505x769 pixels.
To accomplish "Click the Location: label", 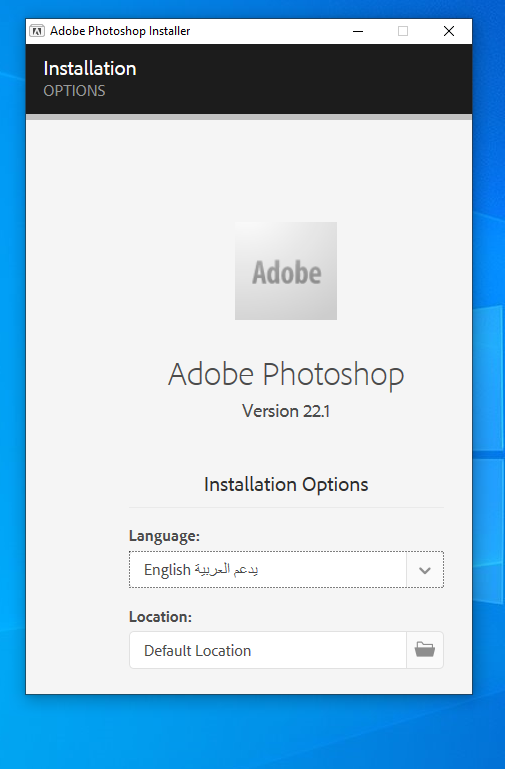I will [160, 616].
